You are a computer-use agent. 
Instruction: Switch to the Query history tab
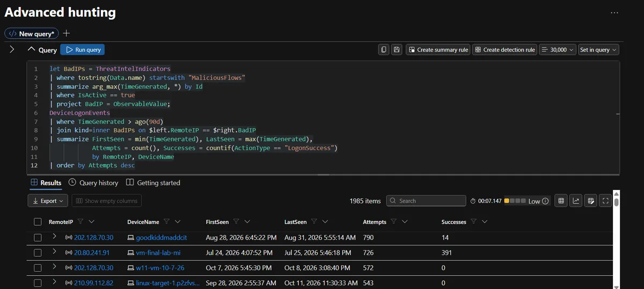[93, 183]
